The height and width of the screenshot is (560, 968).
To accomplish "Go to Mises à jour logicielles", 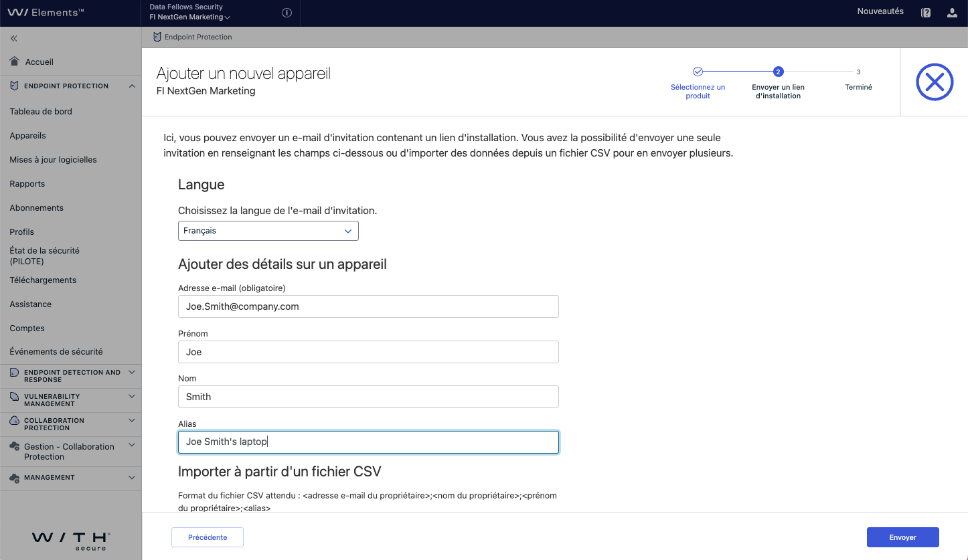I will (x=53, y=160).
